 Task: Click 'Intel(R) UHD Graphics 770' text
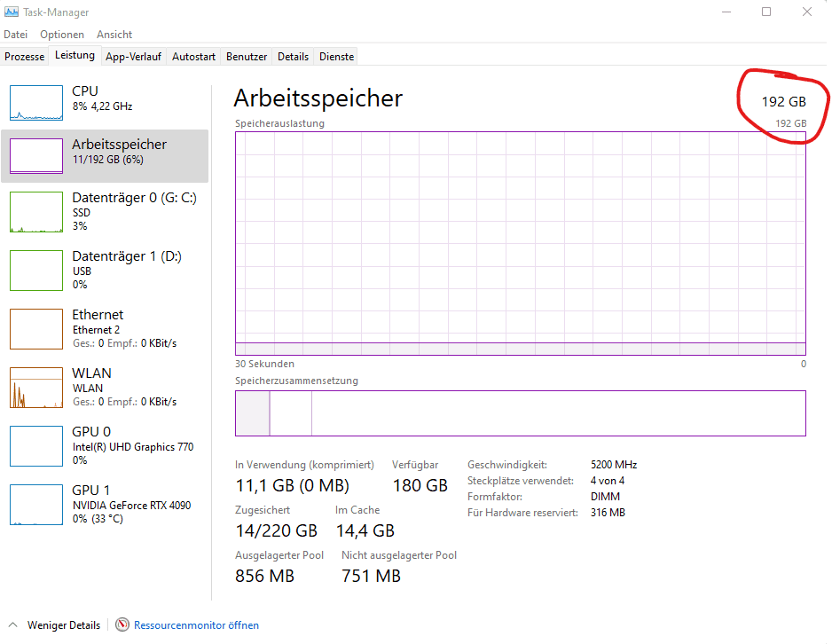click(x=133, y=447)
